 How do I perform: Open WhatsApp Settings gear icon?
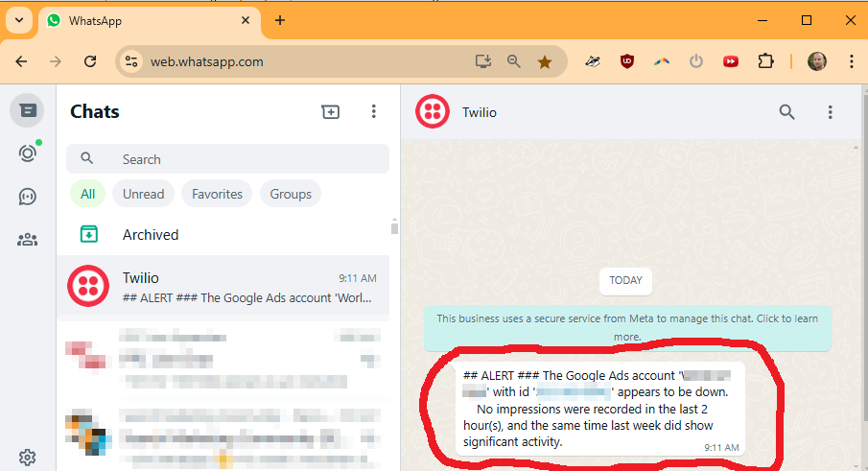27,458
